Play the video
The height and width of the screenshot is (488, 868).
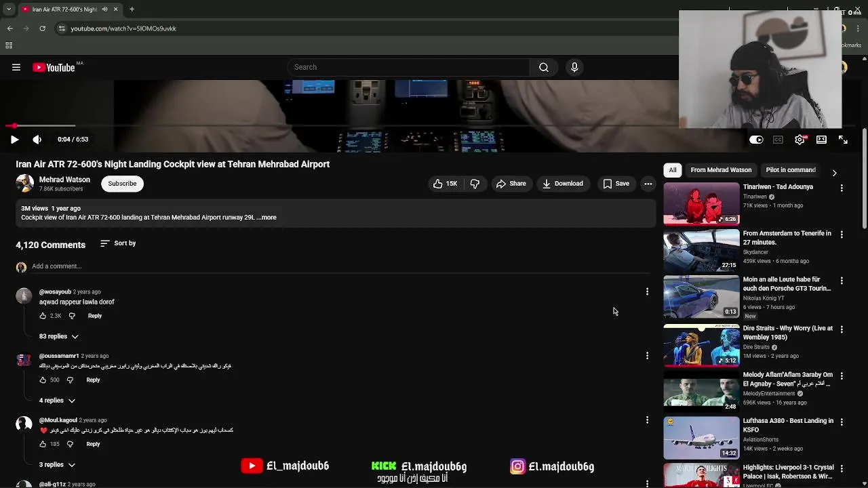pyautogui.click(x=14, y=140)
